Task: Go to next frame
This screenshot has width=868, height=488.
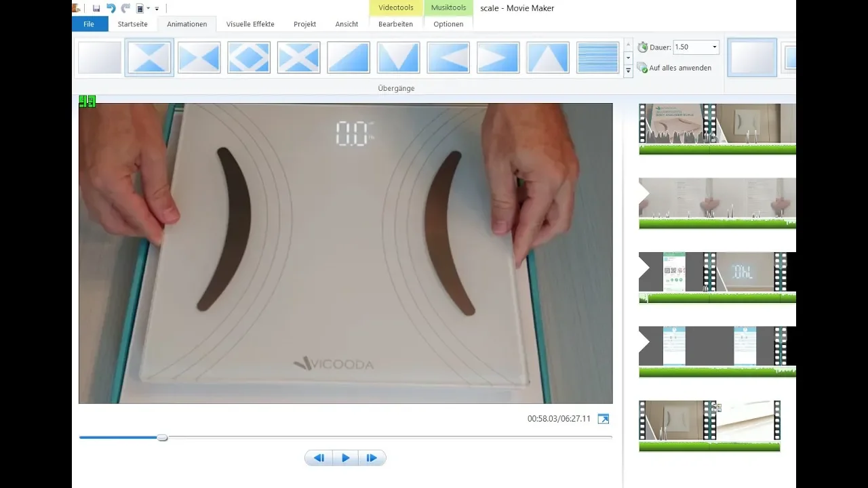Action: [x=372, y=458]
